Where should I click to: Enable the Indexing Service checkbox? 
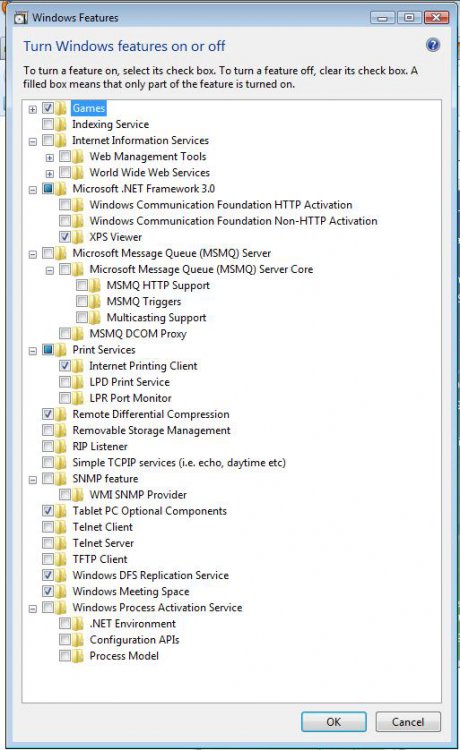[x=48, y=124]
